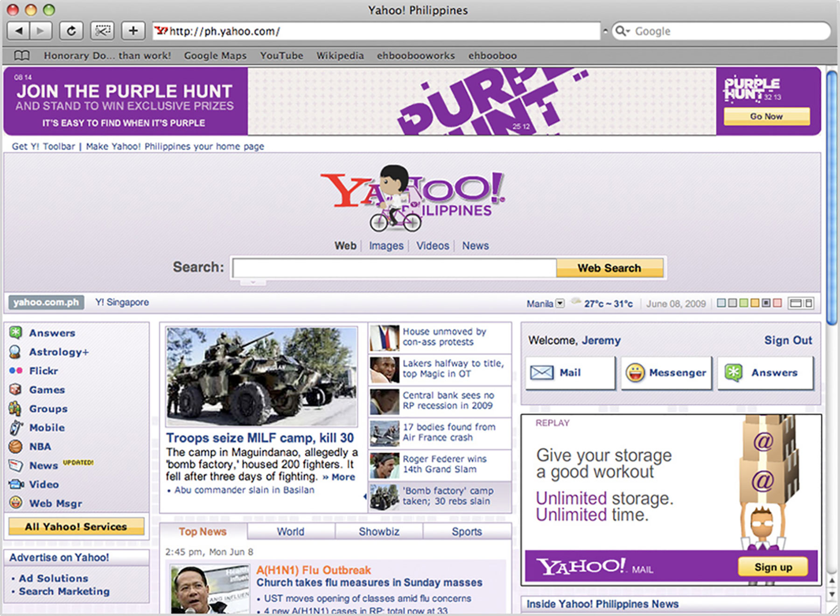Screen dimensions: 840x616
Task: Click the weather cloud icon beside Manila
Action: pos(576,302)
